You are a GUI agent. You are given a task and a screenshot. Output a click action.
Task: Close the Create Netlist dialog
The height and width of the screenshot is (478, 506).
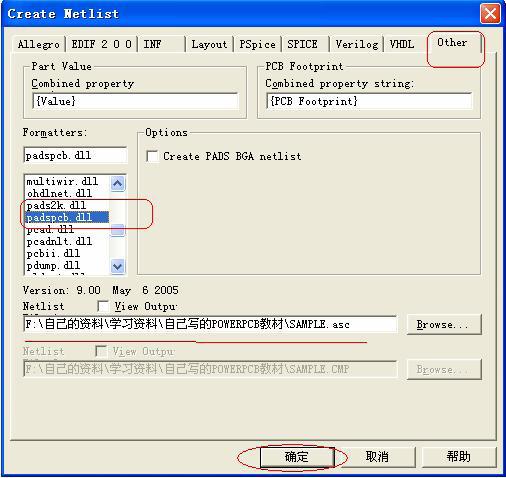click(490, 14)
